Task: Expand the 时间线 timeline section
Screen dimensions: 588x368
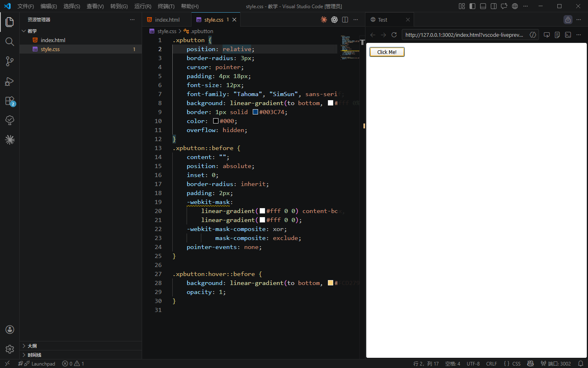Action: pyautogui.click(x=81, y=355)
